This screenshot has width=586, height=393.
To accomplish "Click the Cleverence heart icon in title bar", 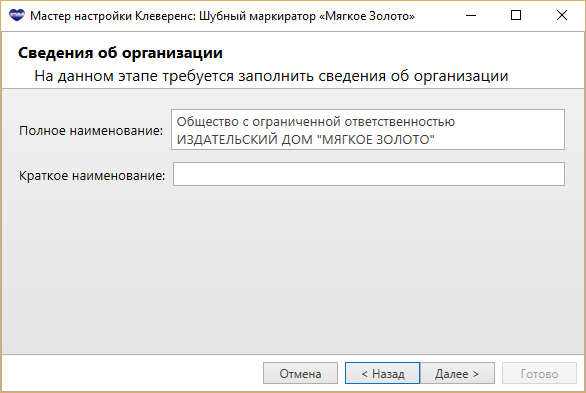I will pos(16,16).
